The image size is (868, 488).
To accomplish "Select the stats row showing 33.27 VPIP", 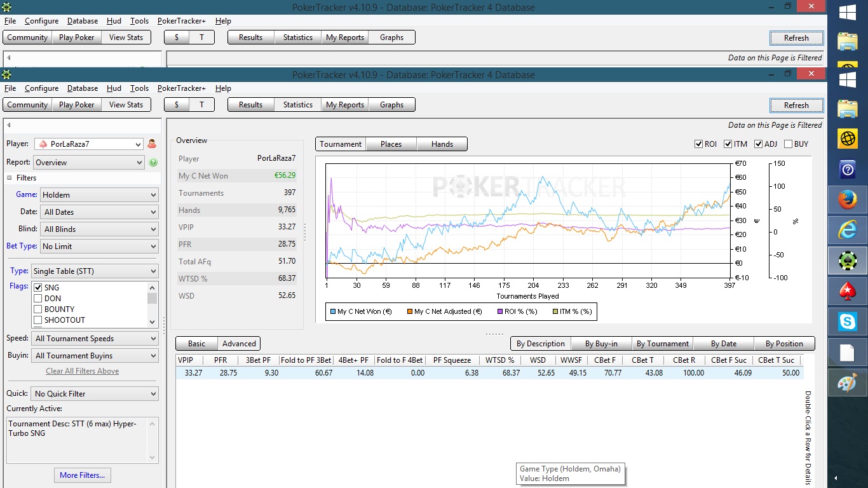I will [489, 373].
